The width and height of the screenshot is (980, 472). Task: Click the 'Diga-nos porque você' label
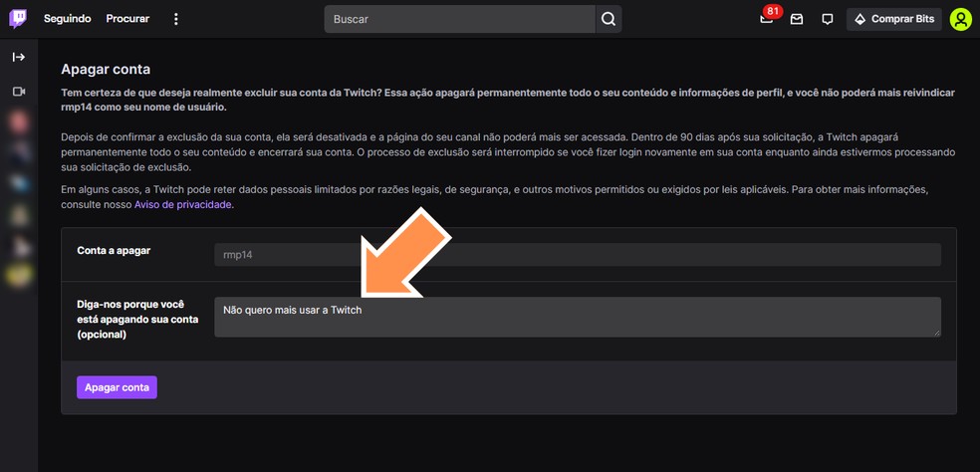(137, 319)
